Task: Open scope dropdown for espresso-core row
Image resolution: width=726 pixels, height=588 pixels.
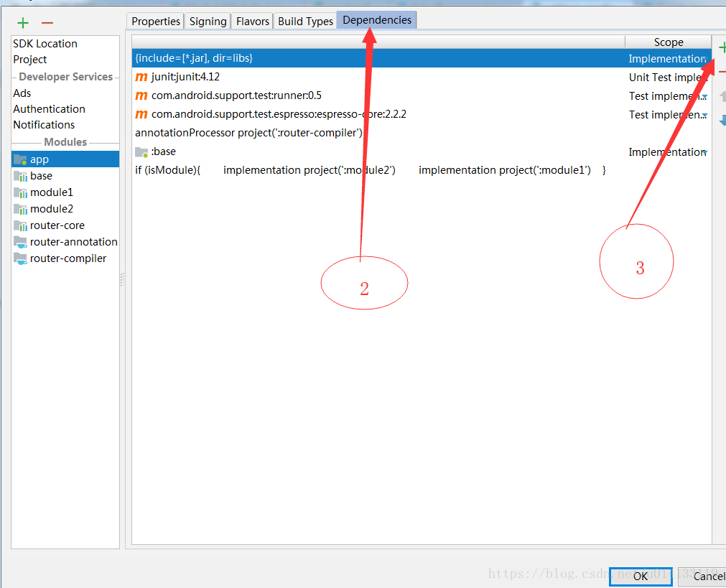Action: click(704, 116)
